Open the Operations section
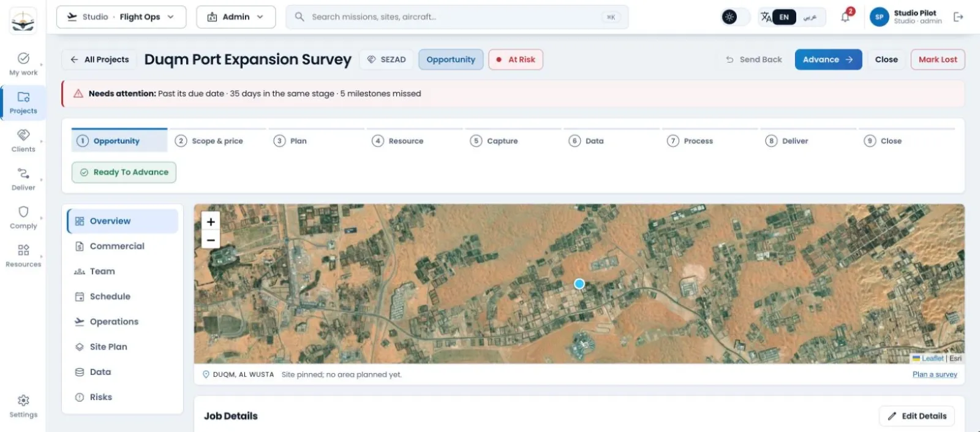The width and height of the screenshot is (980, 432). pos(123,322)
